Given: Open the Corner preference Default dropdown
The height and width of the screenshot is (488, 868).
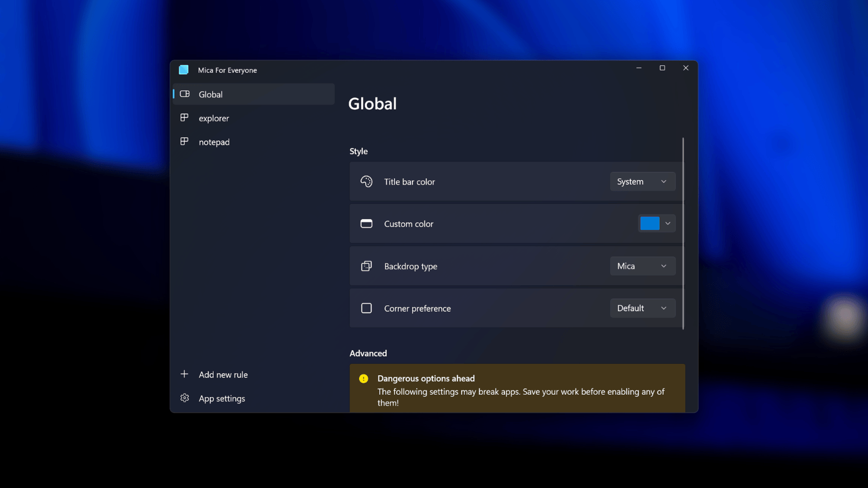Looking at the screenshot, I should click(642, 308).
